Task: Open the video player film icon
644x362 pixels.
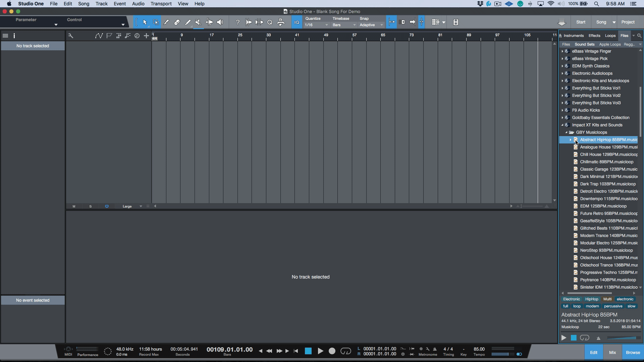Action: (456, 22)
